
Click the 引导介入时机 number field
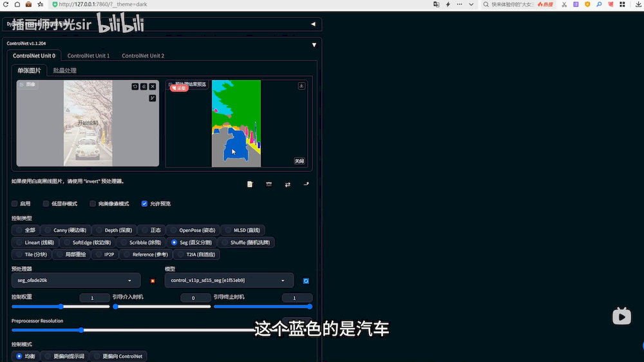click(196, 298)
